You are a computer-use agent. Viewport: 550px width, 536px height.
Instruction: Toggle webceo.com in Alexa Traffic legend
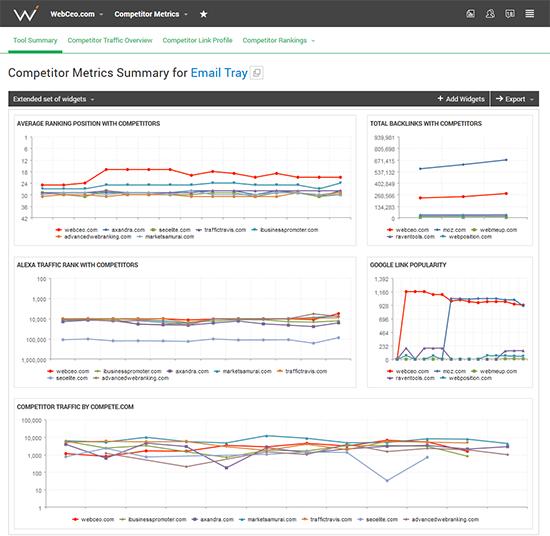(x=68, y=371)
